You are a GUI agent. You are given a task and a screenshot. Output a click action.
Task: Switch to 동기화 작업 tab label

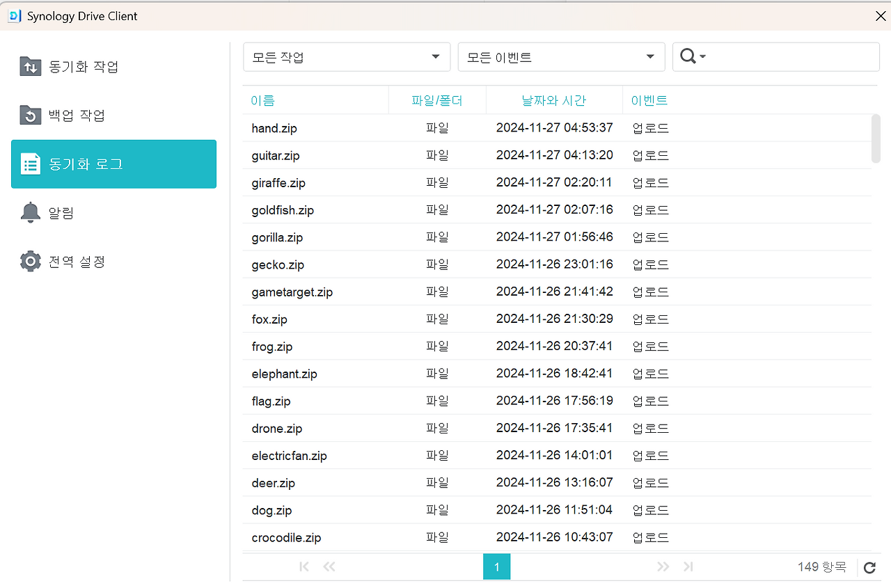click(84, 67)
